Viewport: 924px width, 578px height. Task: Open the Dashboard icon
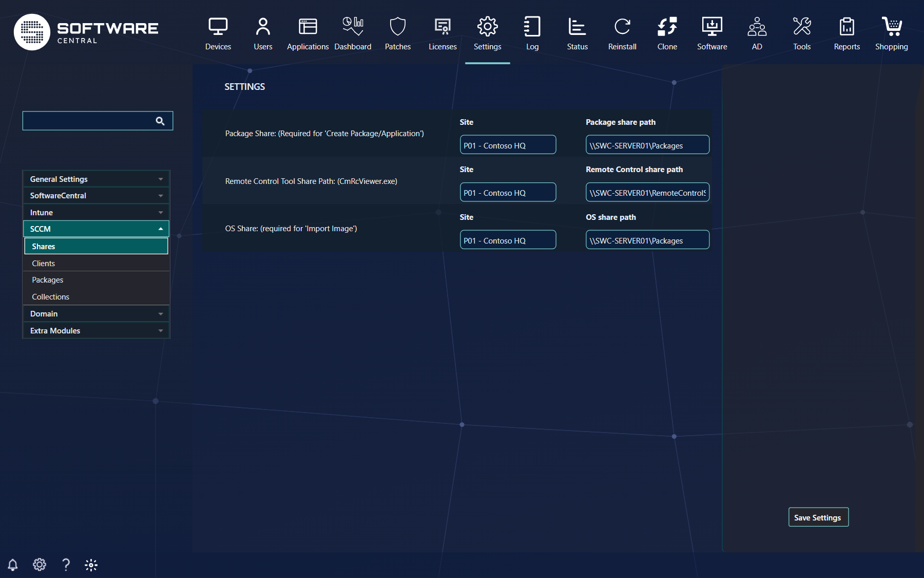click(353, 33)
